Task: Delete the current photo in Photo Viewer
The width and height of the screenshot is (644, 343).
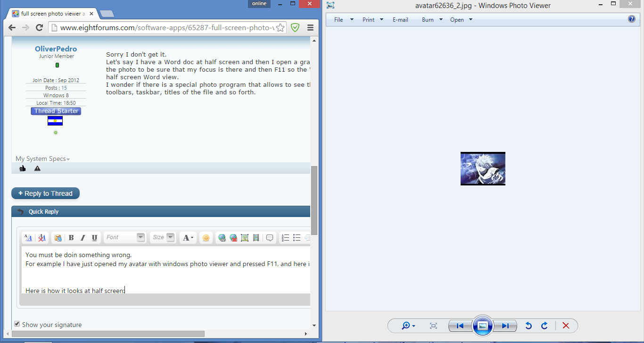Action: click(x=565, y=326)
